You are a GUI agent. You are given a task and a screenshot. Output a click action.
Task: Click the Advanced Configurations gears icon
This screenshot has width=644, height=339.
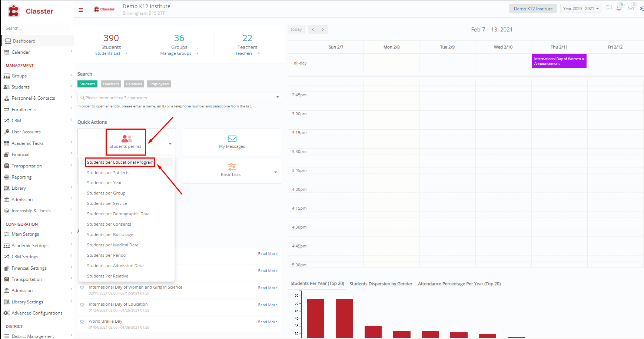tap(7, 313)
